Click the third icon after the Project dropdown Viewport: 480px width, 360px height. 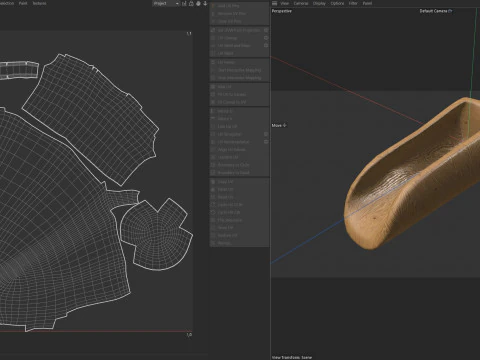[x=198, y=3]
